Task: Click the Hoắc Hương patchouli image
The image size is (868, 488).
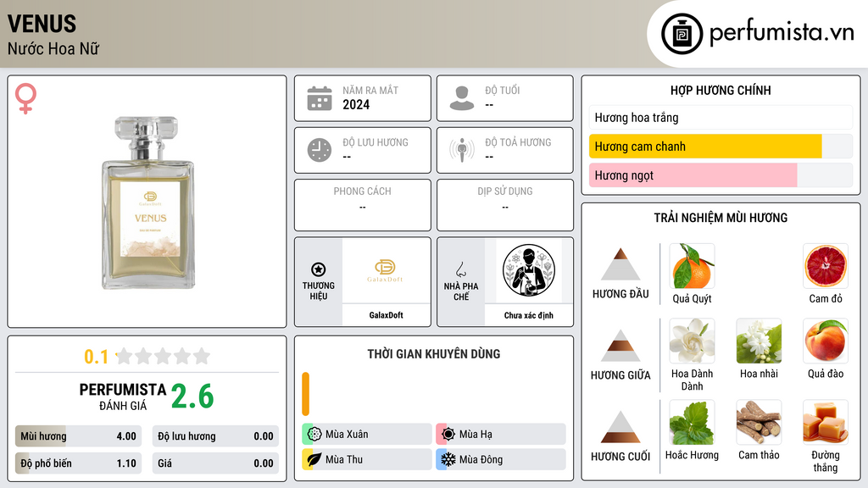Action: click(x=692, y=422)
